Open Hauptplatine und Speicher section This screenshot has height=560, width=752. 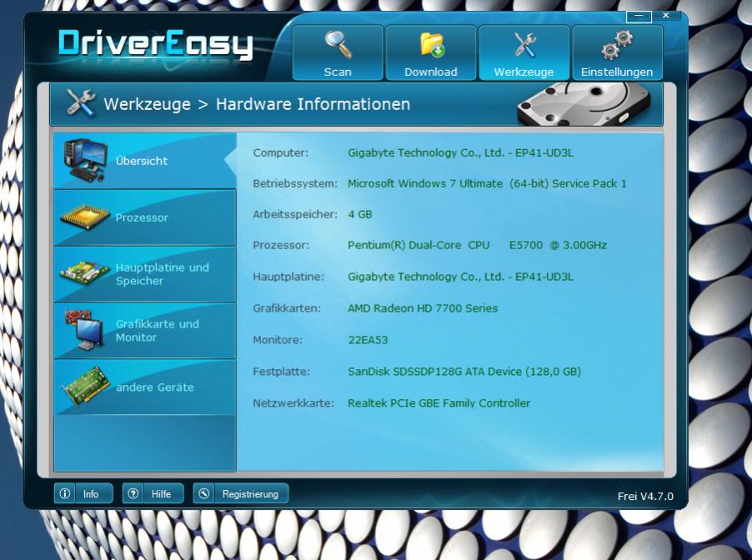(x=145, y=274)
